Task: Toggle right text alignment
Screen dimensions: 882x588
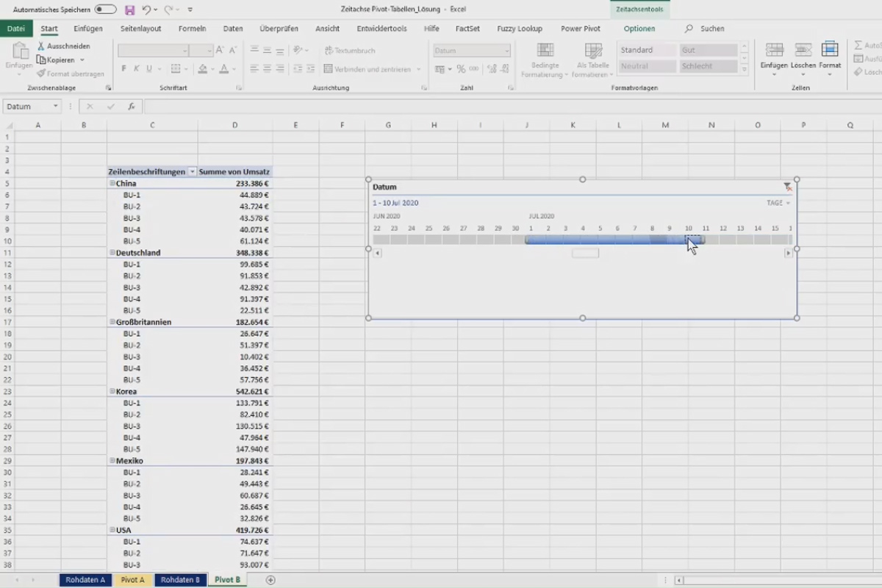Action: [280, 68]
